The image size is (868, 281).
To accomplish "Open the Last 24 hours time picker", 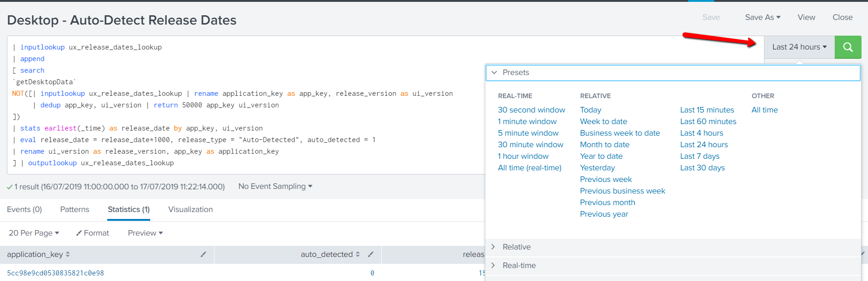I will [799, 47].
